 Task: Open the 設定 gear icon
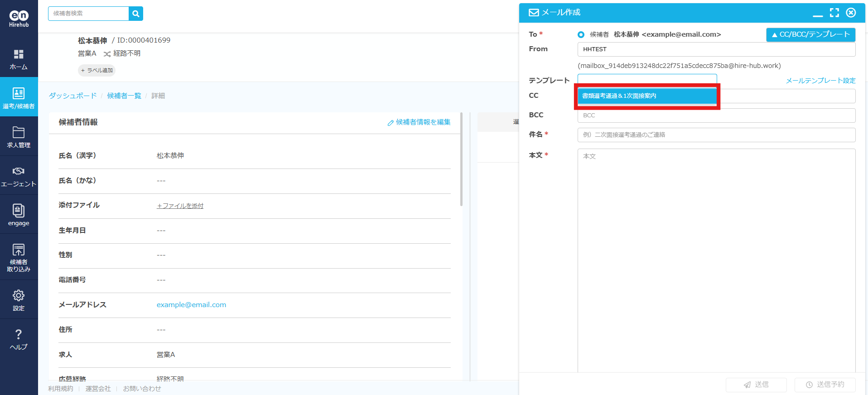[19, 296]
